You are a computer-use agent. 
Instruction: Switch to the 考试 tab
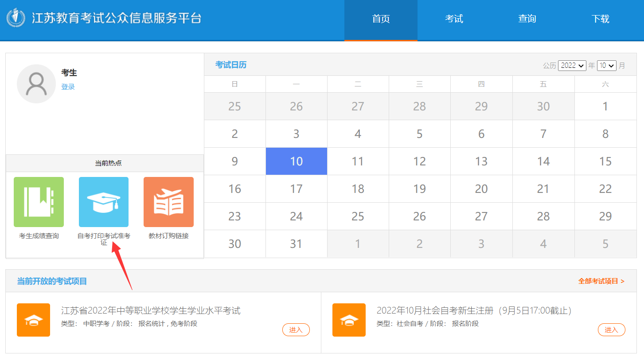click(x=453, y=19)
